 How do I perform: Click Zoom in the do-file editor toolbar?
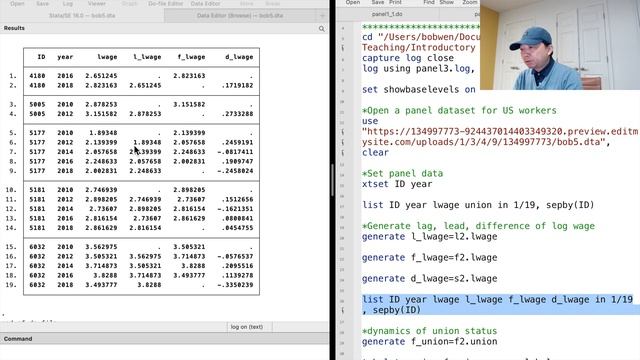pyautogui.click(x=469, y=2)
